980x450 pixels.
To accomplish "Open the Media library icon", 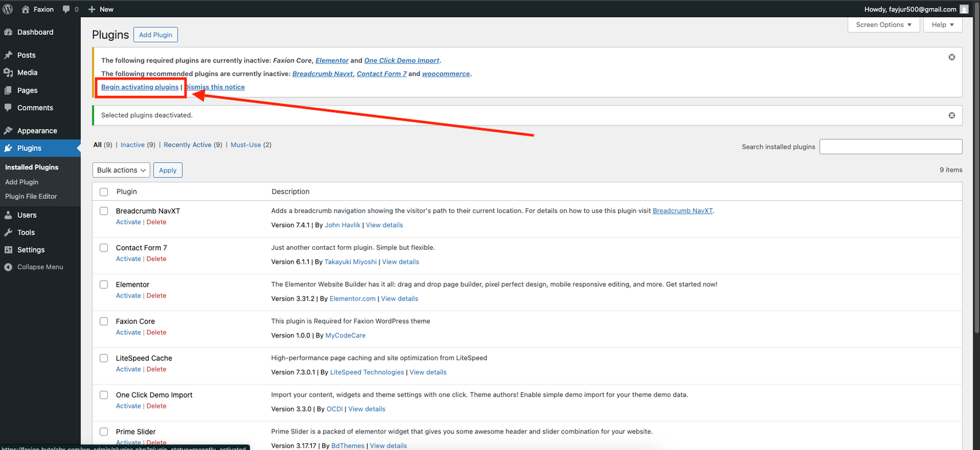I will 9,73.
